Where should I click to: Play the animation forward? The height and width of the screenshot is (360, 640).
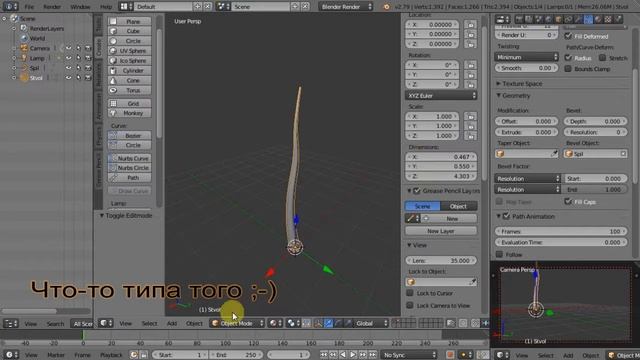click(x=353, y=355)
